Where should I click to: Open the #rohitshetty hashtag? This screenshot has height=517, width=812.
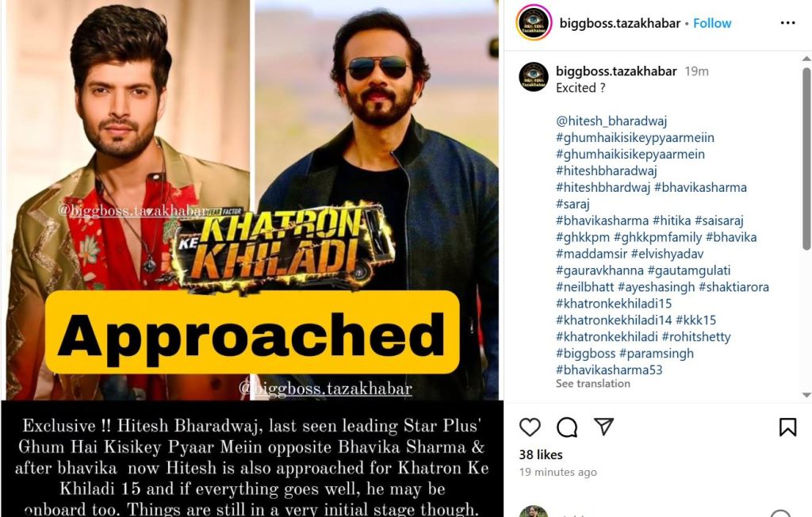(x=696, y=337)
